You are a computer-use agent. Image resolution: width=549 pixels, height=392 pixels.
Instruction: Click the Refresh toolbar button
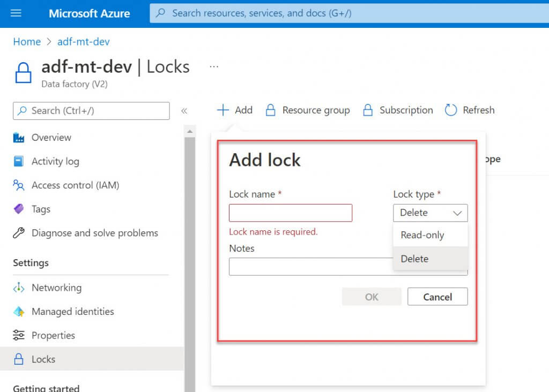coord(470,110)
